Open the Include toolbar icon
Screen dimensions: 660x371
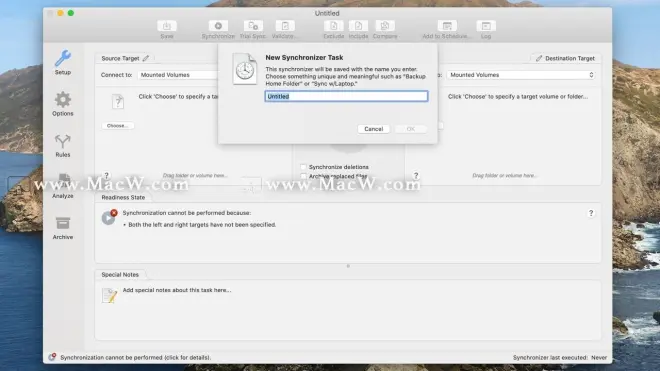click(x=358, y=26)
